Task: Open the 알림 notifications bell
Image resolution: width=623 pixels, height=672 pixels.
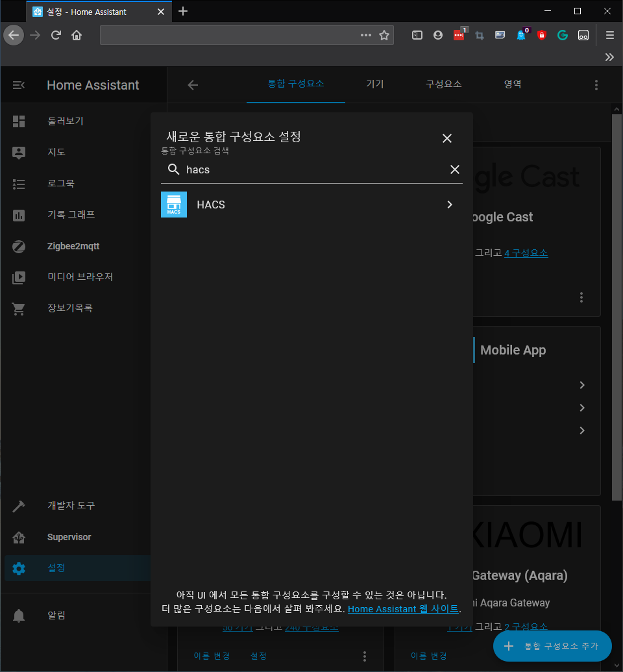Action: [x=19, y=616]
